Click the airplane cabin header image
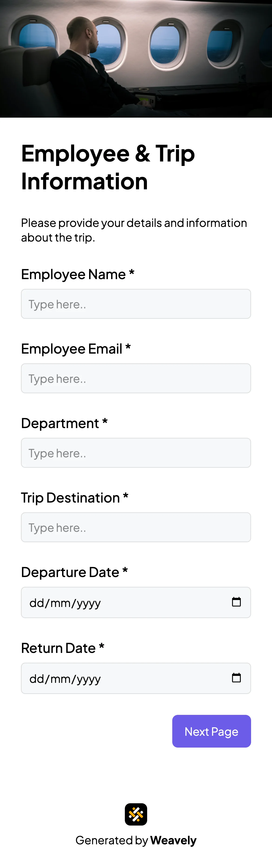272x868 pixels. pyautogui.click(x=136, y=59)
